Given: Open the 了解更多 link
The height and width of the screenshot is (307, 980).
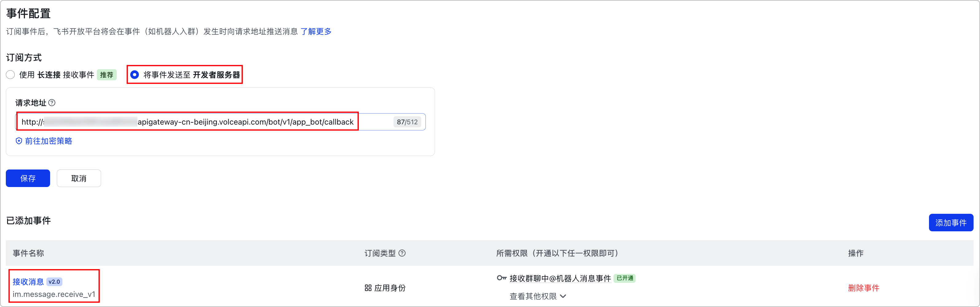Looking at the screenshot, I should point(316,32).
